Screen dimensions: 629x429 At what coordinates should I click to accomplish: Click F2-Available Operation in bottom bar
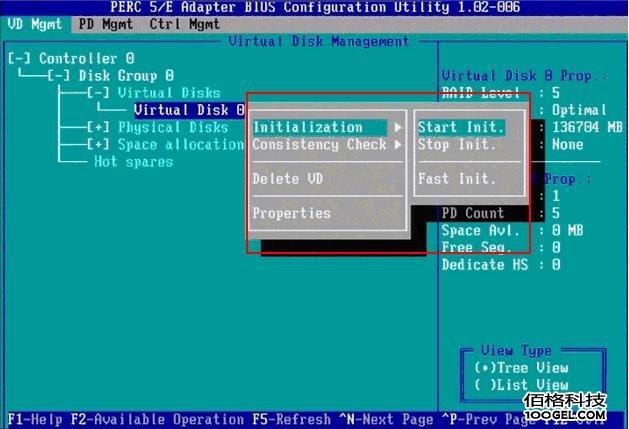coord(157,419)
